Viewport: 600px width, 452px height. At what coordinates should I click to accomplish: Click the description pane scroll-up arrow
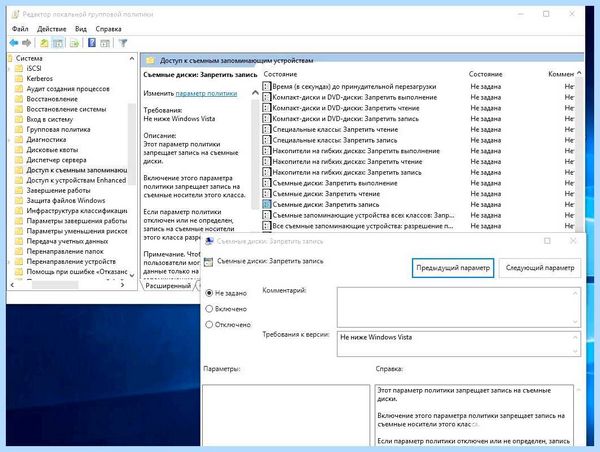coord(255,93)
